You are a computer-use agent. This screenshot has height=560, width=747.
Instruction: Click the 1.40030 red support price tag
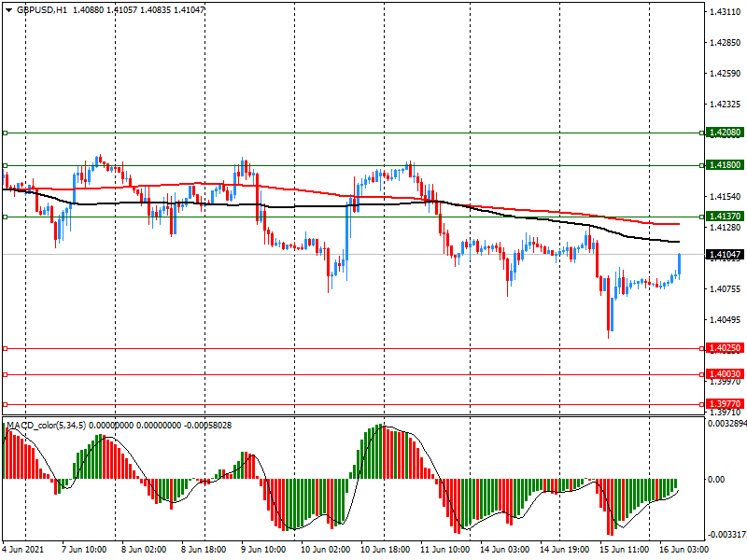(x=725, y=374)
